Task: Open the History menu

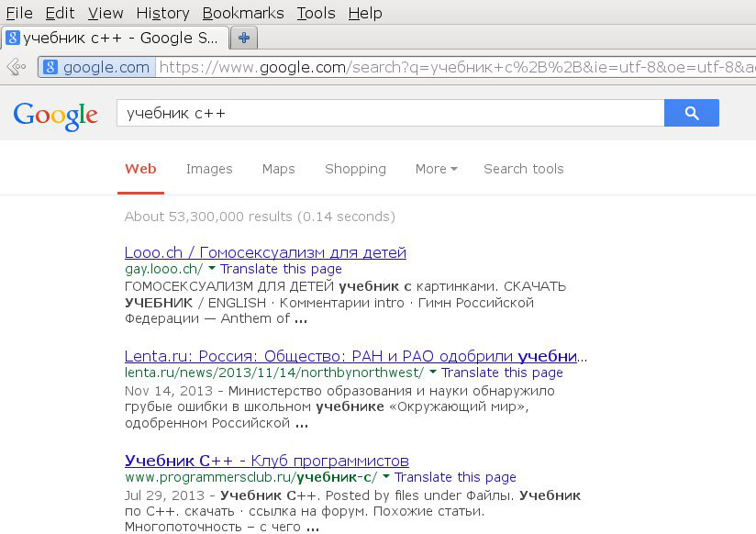Action: tap(163, 13)
